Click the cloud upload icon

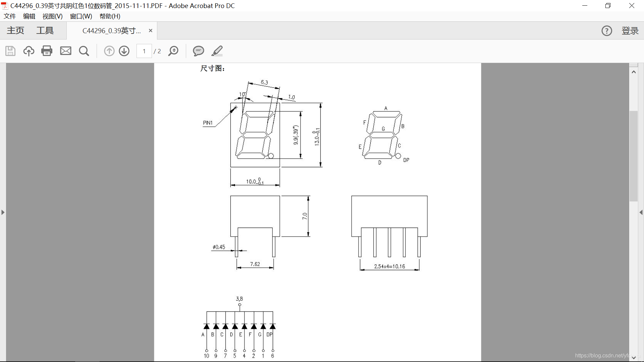tap(29, 51)
